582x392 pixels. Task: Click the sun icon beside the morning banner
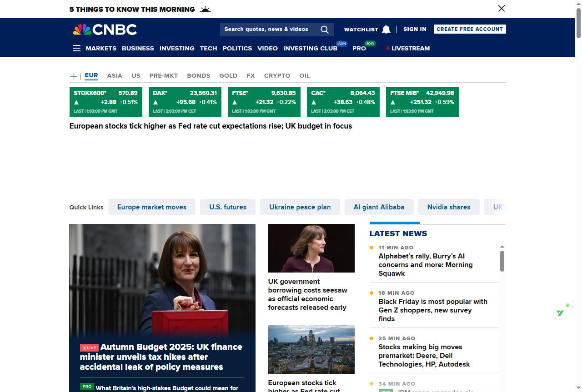[205, 9]
